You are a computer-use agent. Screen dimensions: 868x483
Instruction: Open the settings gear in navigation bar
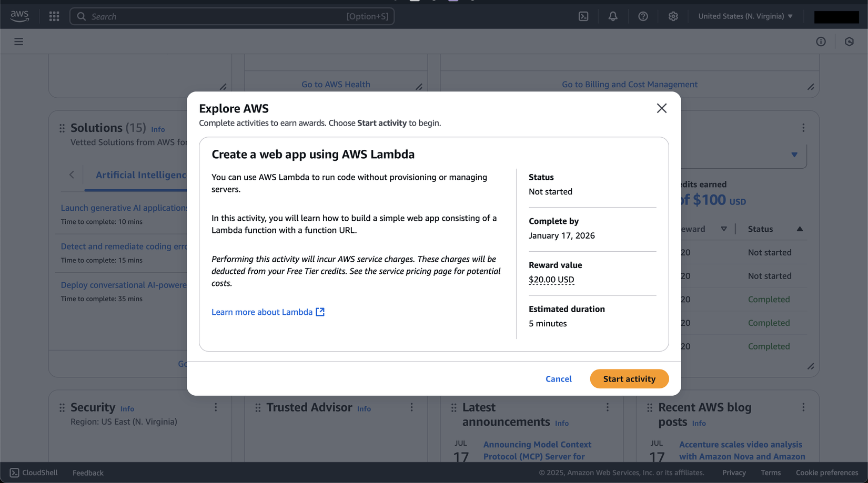pyautogui.click(x=673, y=16)
